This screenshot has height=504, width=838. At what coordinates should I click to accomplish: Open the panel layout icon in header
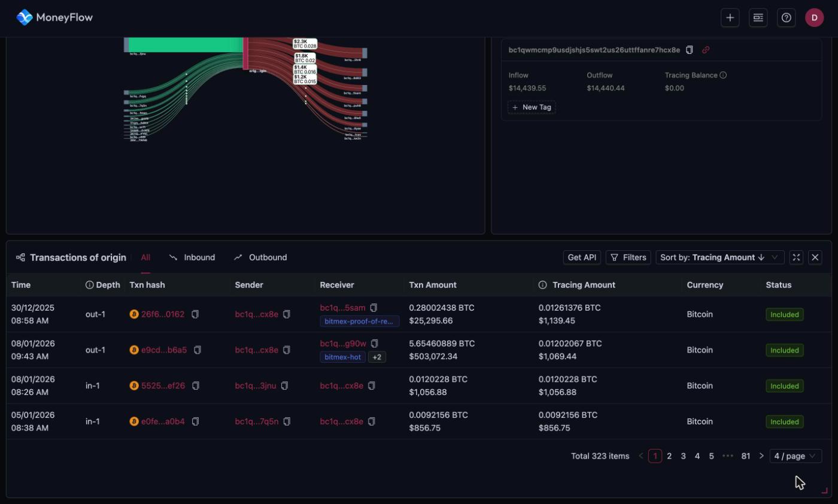tap(758, 18)
